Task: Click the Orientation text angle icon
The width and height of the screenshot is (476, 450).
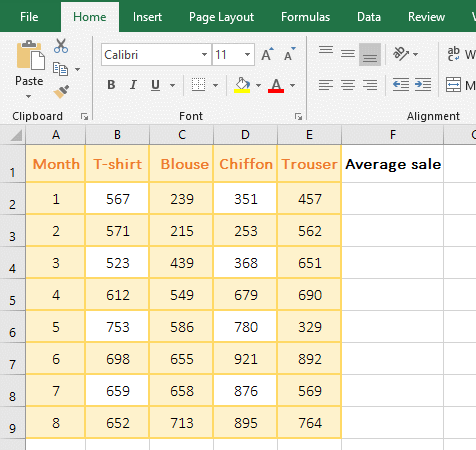Action: (x=401, y=53)
